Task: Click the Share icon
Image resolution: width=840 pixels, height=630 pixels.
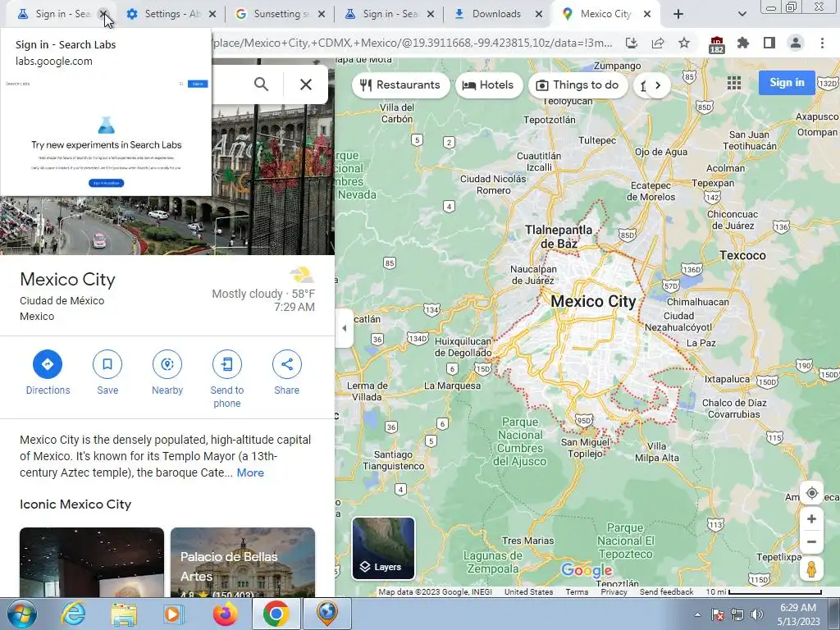Action: pos(286,364)
